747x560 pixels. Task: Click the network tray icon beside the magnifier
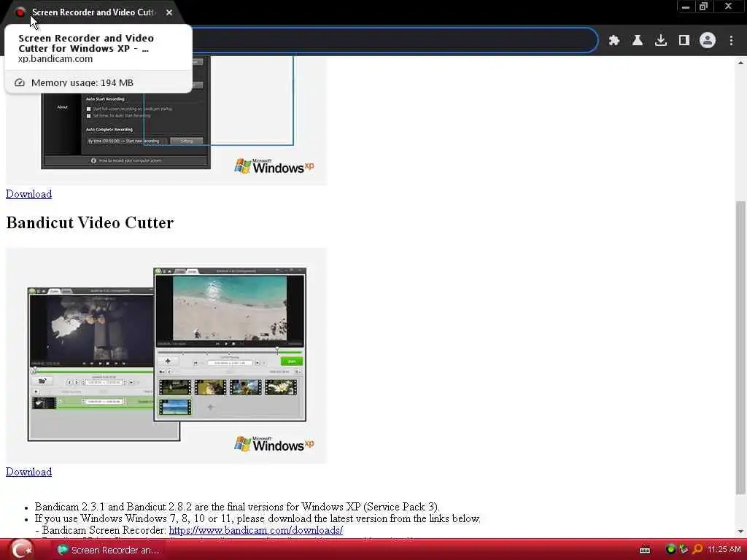[x=684, y=549]
